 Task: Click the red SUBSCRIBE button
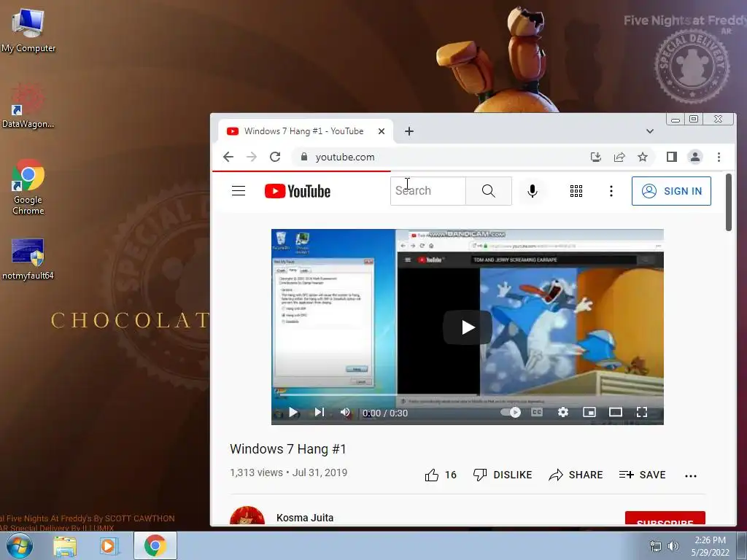point(665,518)
